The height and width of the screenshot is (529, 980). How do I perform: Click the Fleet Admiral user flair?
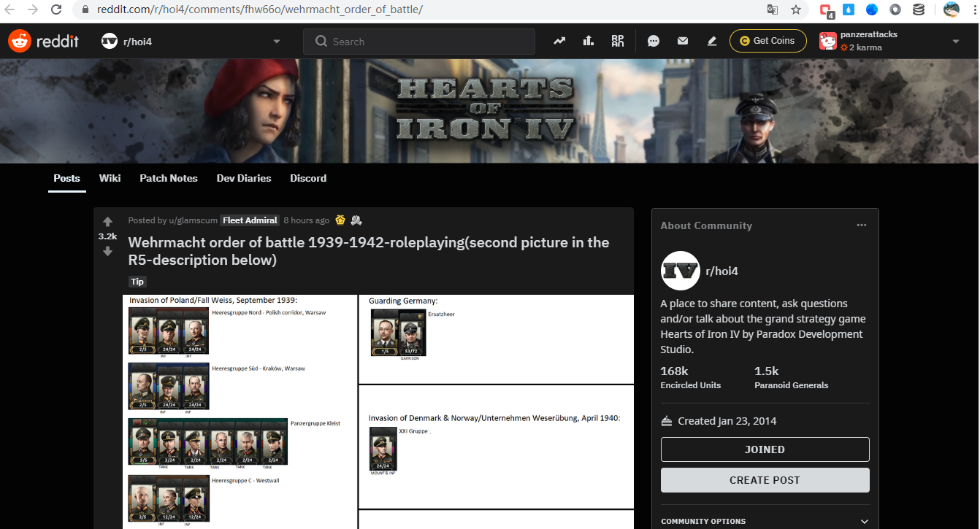pyautogui.click(x=250, y=220)
